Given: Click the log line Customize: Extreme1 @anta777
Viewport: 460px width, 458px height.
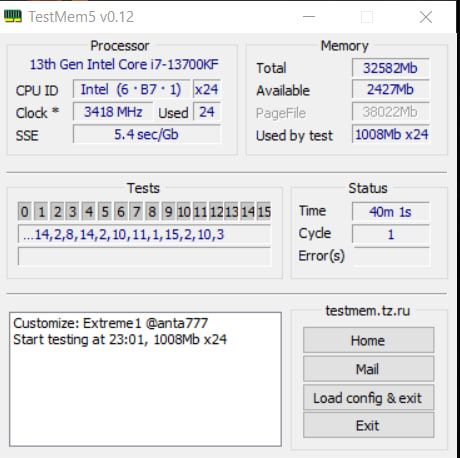Looking at the screenshot, I should (x=110, y=323).
